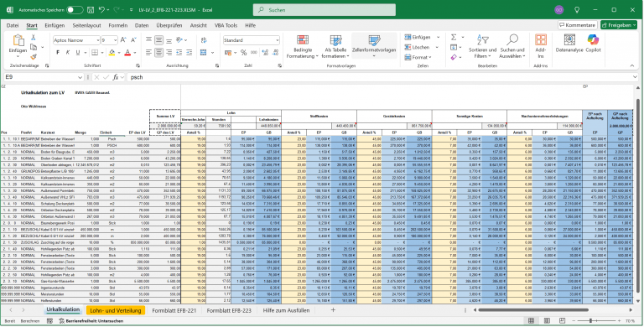Image resolution: width=644 pixels, height=327 pixels.
Task: Click the Fill down icon in Bearbeiten
Action: click(454, 47)
